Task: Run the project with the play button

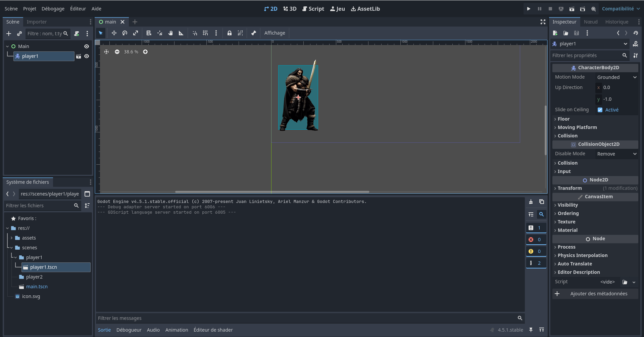Action: (x=529, y=9)
